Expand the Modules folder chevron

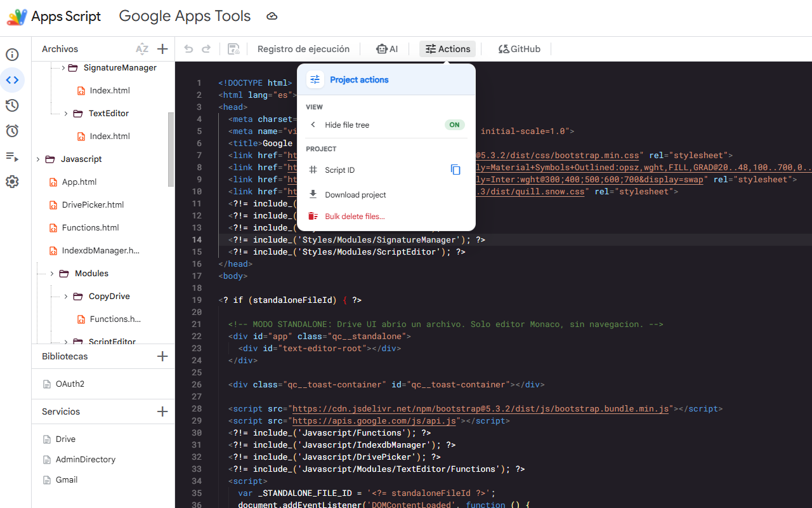[52, 274]
